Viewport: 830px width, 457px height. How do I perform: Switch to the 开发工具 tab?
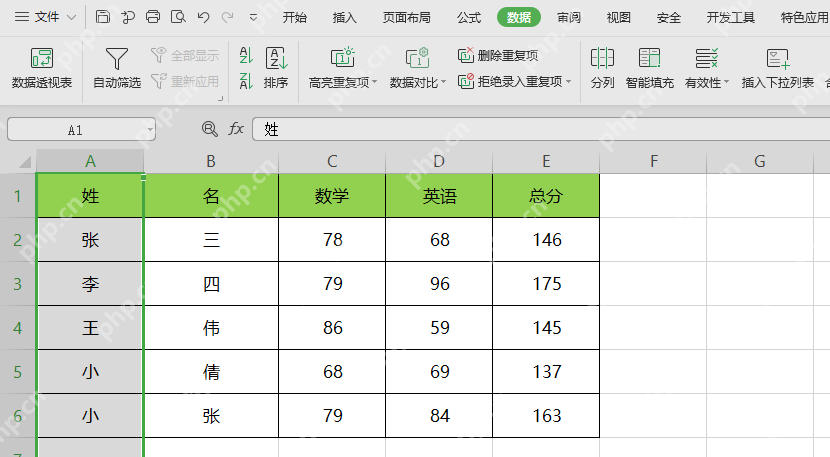730,17
